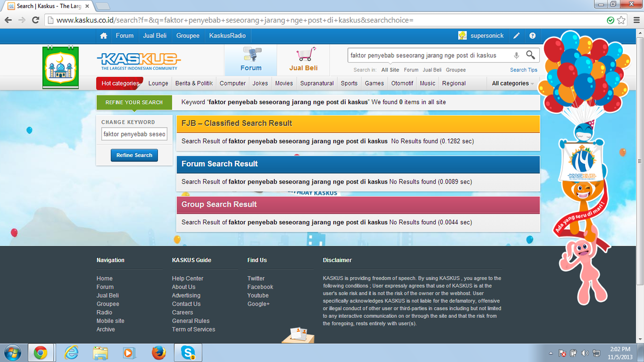Click the browser address bar
The image size is (644, 362).
322,20
